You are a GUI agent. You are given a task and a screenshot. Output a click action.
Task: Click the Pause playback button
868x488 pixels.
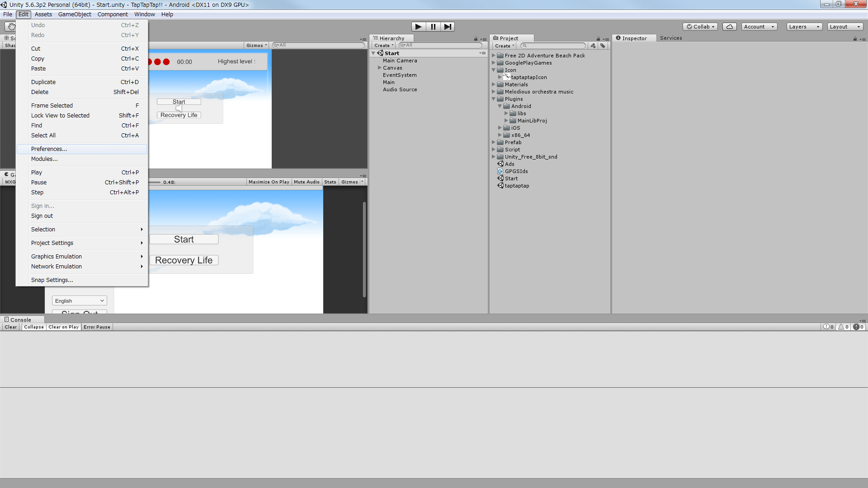433,27
